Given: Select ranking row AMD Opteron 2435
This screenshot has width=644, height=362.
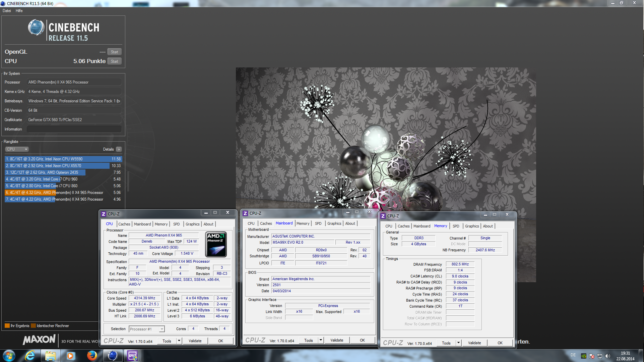Looking at the screenshot, I should (63, 172).
